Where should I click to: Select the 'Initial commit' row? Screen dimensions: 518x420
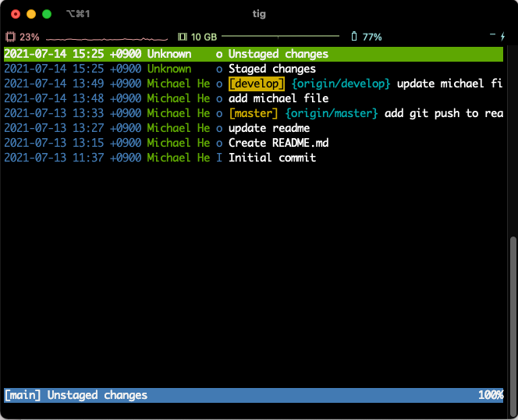click(271, 158)
